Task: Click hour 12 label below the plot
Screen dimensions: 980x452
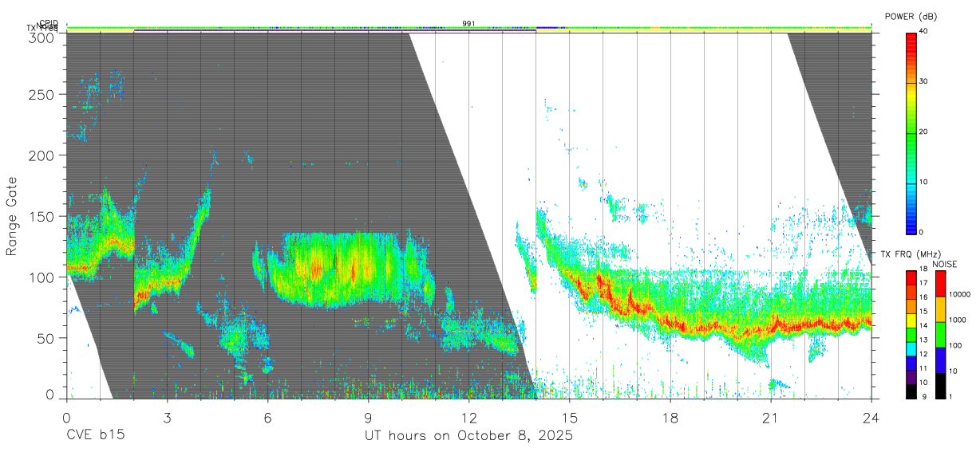Action: [468, 416]
